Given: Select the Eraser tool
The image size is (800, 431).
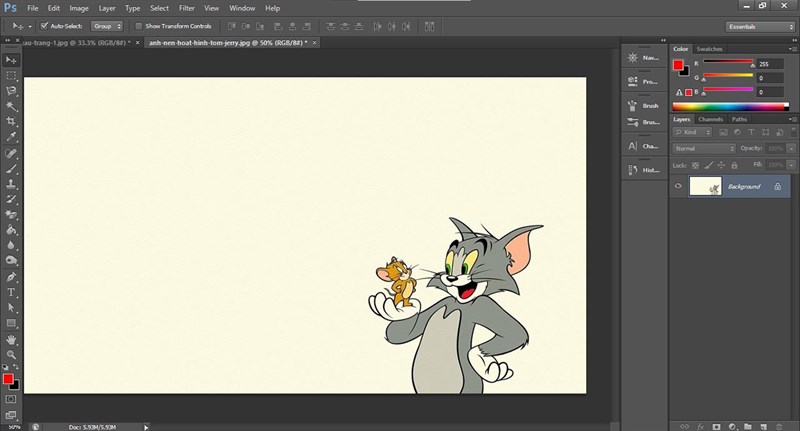Looking at the screenshot, I should point(11,215).
